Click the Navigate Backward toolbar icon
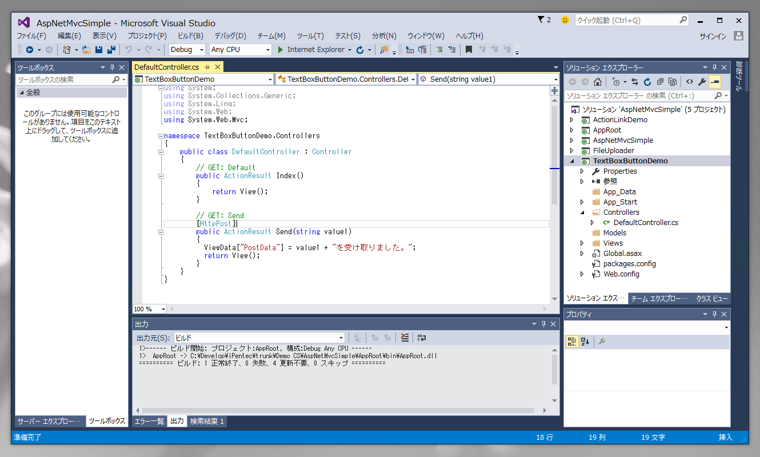Screen dimensions: 760x457 coord(30,49)
